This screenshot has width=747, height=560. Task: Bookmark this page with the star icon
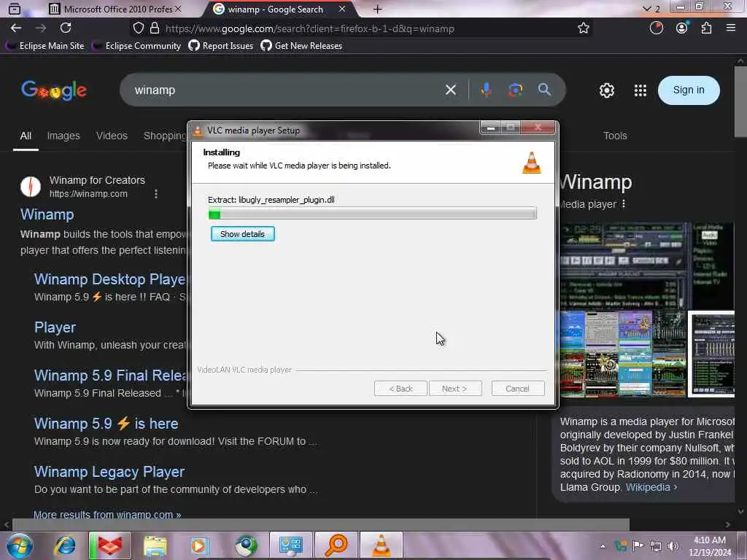click(x=583, y=28)
